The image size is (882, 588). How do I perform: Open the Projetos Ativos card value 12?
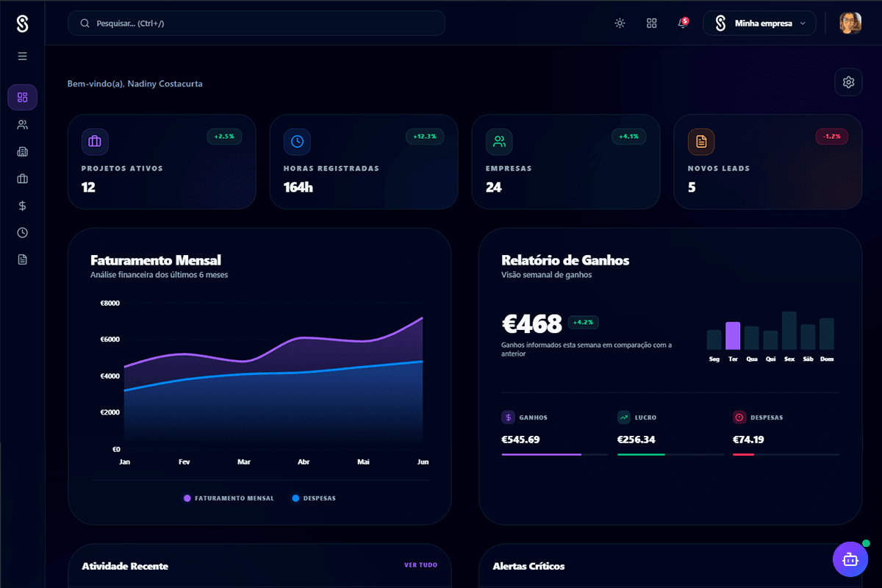click(x=88, y=187)
